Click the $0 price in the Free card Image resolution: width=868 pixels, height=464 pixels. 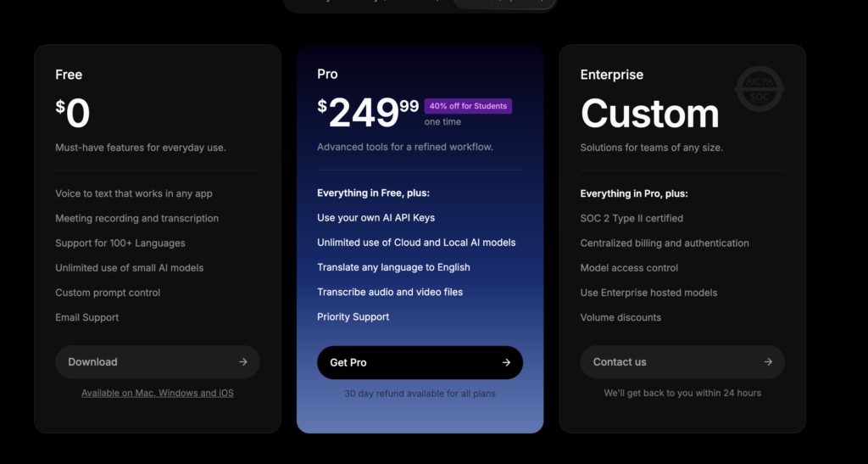point(73,114)
